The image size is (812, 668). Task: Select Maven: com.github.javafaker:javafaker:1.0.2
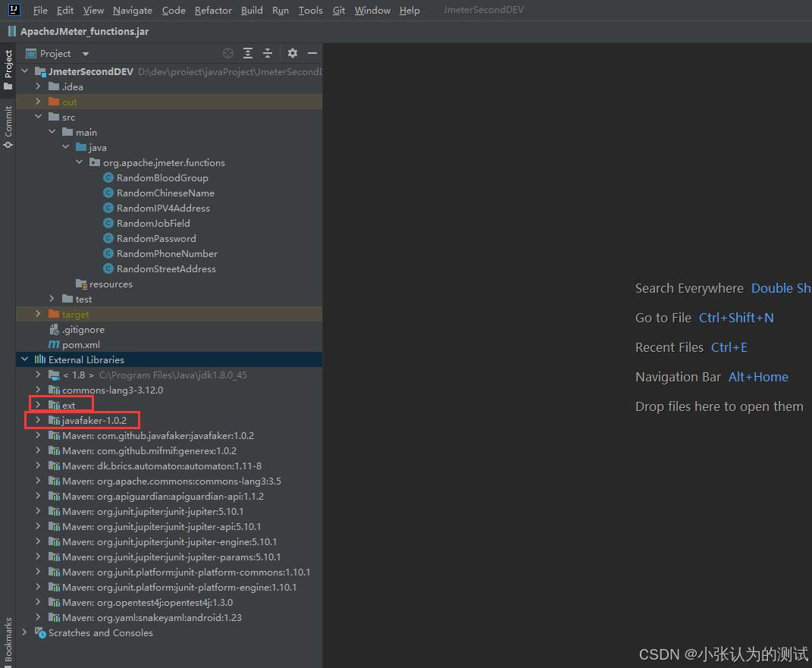click(158, 435)
